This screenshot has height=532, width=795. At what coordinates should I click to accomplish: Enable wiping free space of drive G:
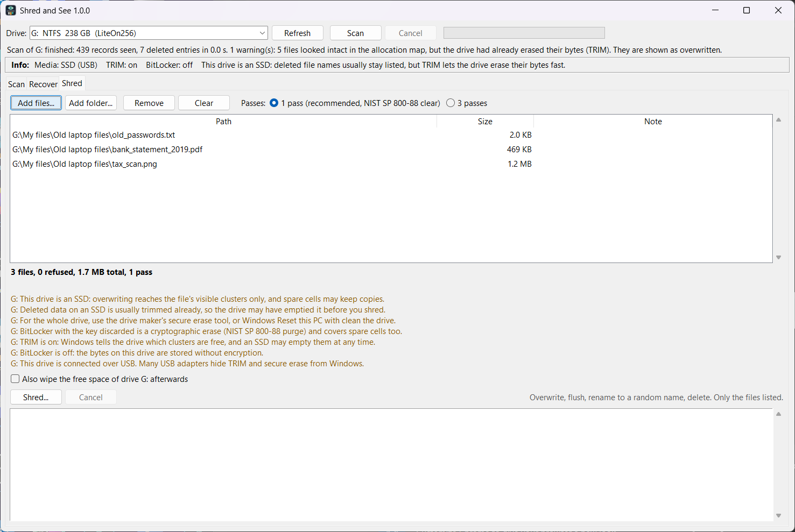tap(15, 379)
